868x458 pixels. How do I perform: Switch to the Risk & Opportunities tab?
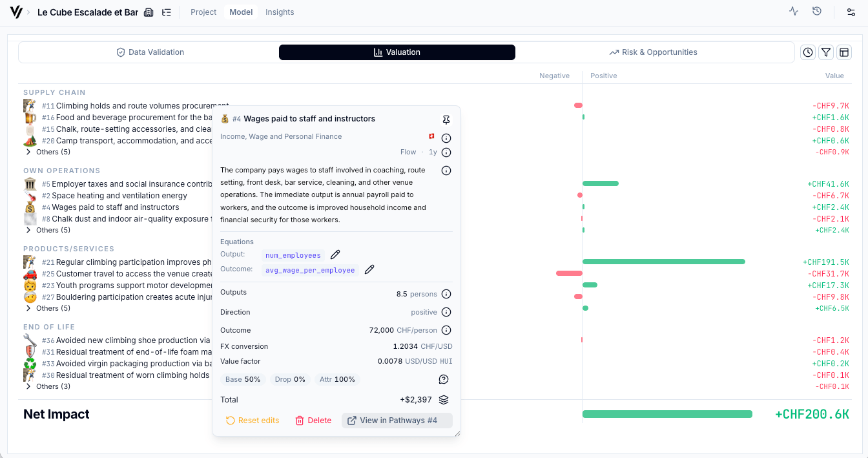653,52
